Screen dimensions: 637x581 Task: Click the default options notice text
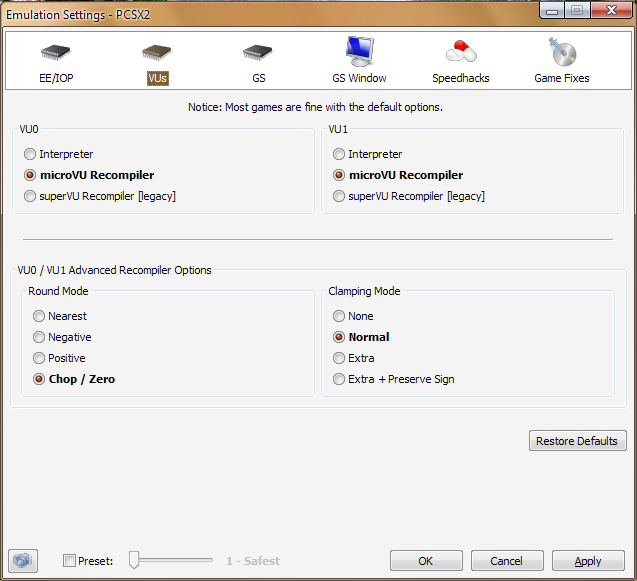tap(315, 107)
